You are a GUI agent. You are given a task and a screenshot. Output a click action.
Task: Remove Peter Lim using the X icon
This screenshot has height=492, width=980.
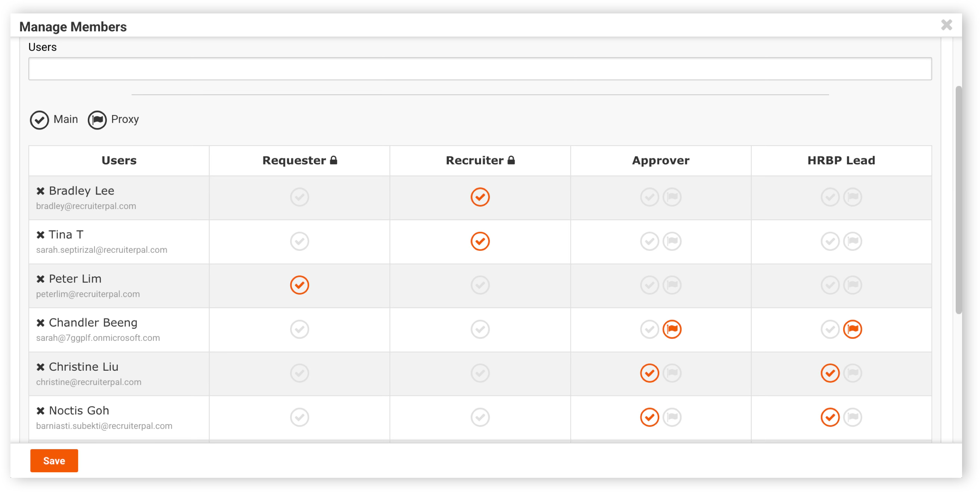click(40, 279)
